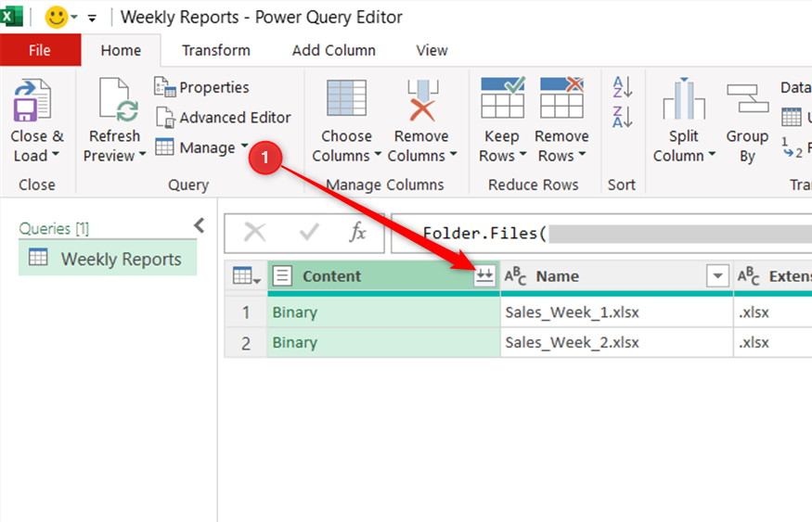The image size is (812, 522).
Task: Switch to the View tab
Action: click(x=432, y=50)
